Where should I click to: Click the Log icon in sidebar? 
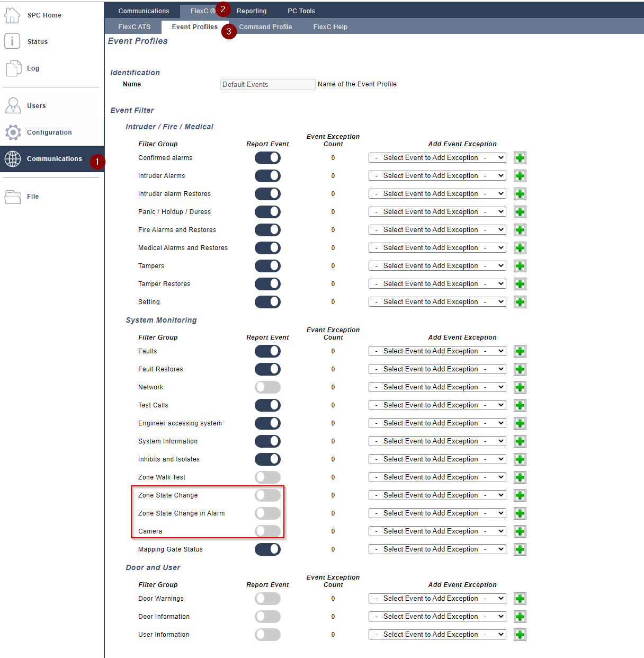coord(12,68)
